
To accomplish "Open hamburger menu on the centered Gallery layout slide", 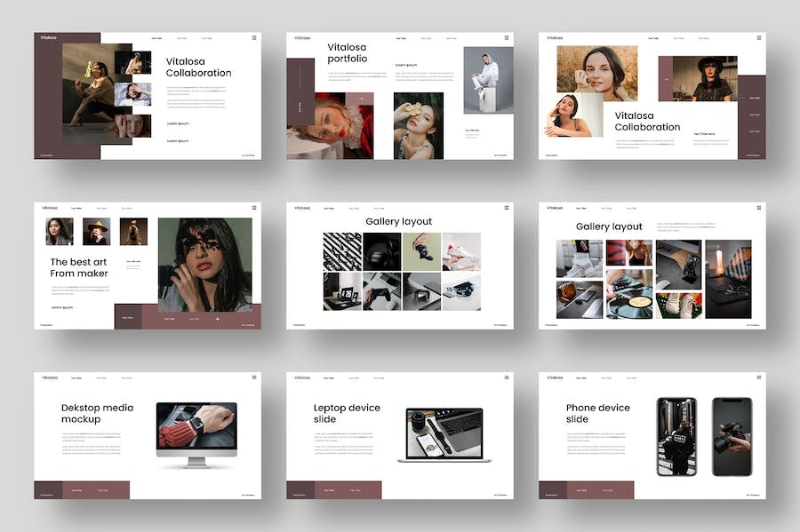I will coord(507,208).
